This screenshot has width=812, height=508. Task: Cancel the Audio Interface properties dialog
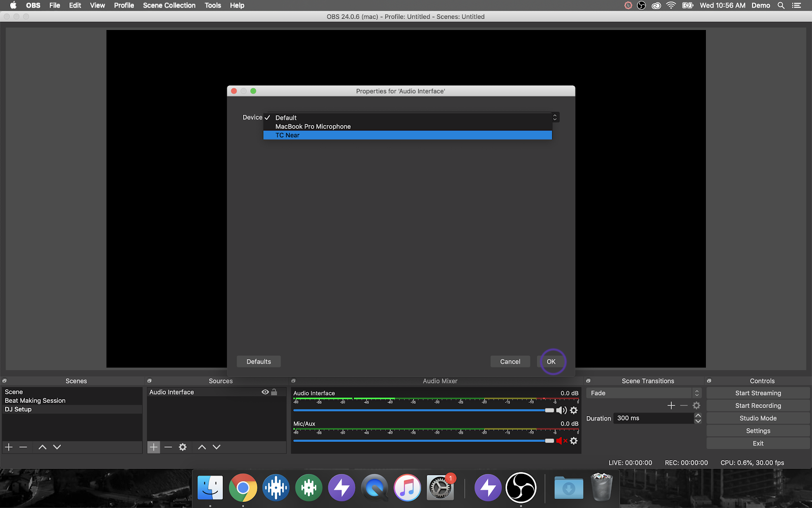pos(510,362)
